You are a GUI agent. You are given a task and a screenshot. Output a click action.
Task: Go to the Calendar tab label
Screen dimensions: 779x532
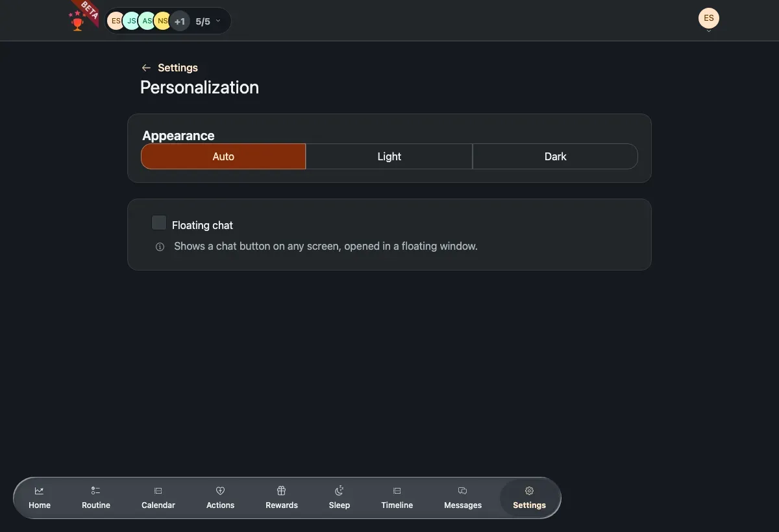158,505
